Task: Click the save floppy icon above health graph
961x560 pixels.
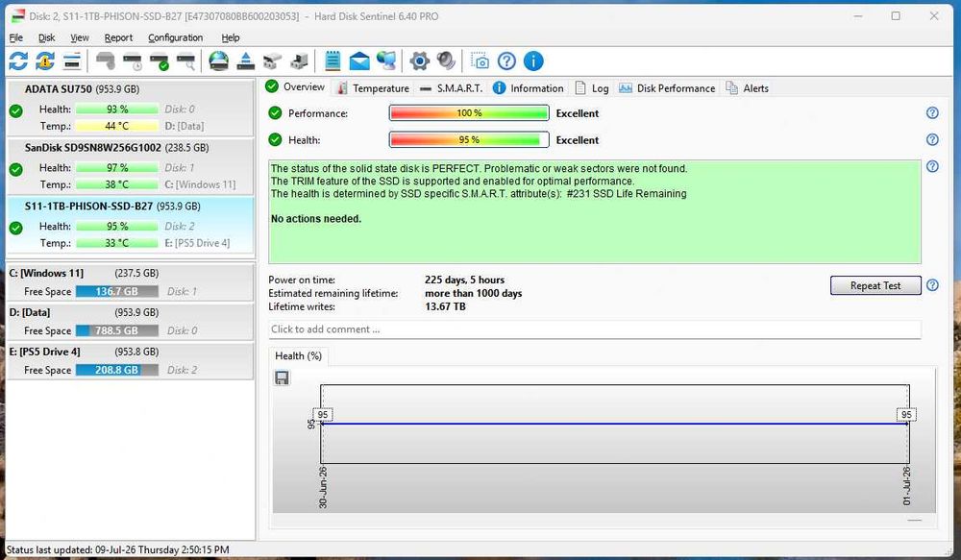Action: tap(282, 378)
